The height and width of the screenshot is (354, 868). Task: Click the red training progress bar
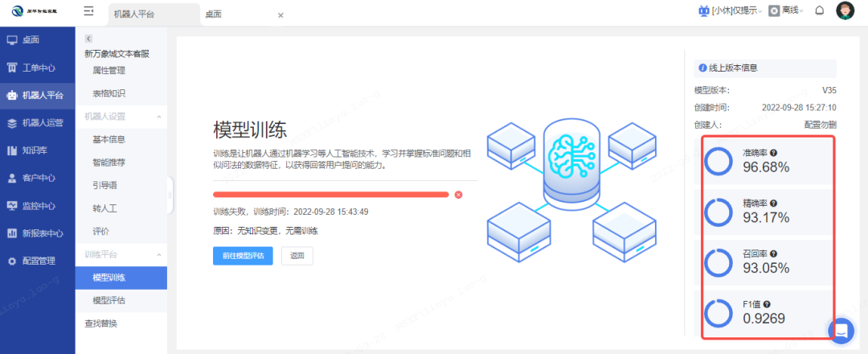(330, 195)
